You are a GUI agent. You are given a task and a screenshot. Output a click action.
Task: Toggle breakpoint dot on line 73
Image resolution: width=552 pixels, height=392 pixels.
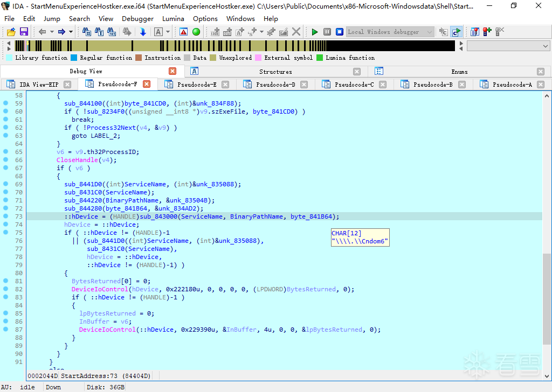pyautogui.click(x=5, y=216)
